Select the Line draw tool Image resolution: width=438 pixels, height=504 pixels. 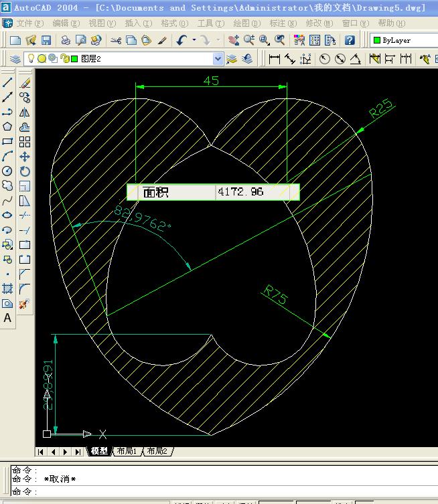click(x=7, y=82)
